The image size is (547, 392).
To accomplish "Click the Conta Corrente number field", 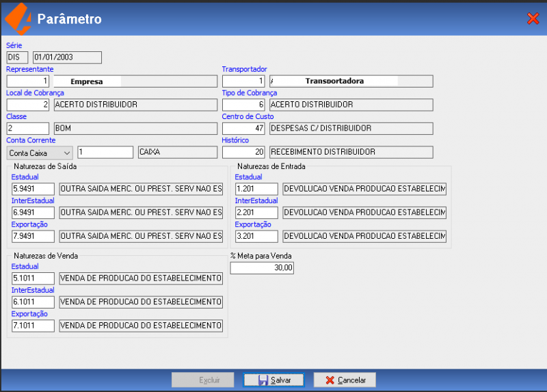I will [105, 152].
